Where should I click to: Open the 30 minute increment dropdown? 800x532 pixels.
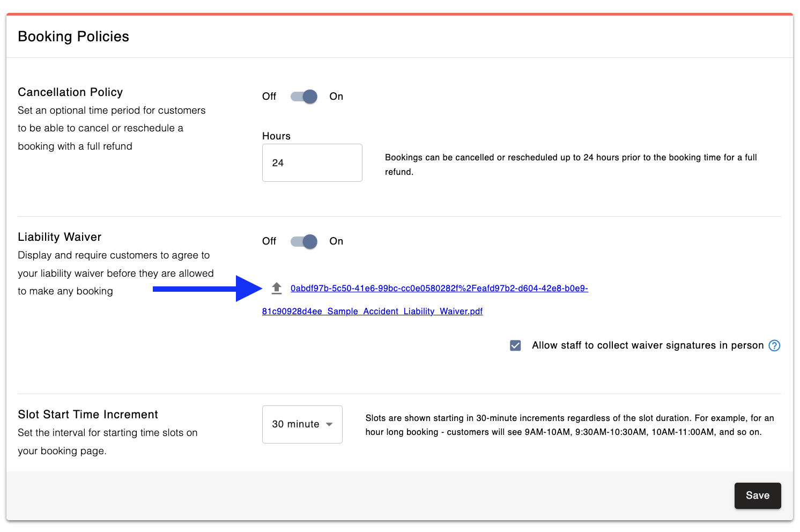(x=302, y=424)
